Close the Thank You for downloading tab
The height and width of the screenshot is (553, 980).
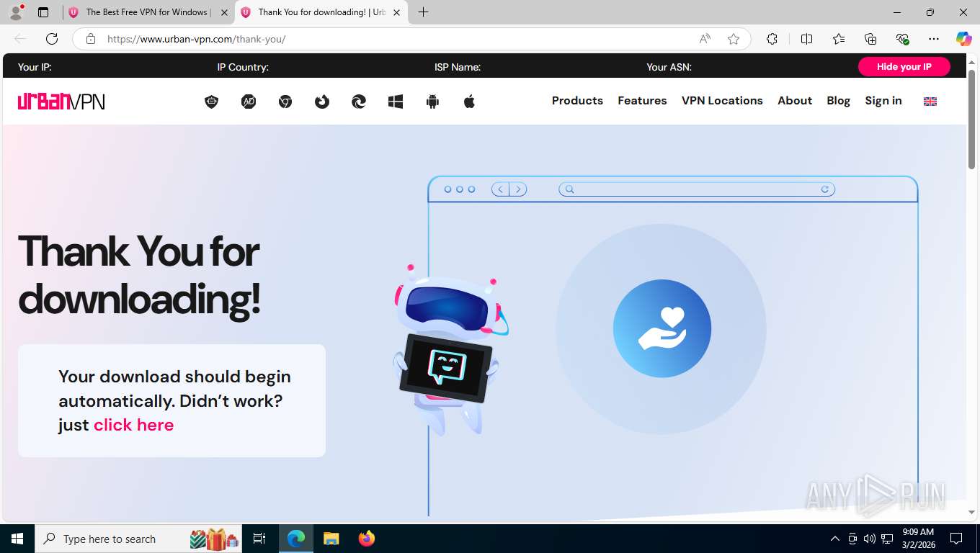pyautogui.click(x=396, y=12)
